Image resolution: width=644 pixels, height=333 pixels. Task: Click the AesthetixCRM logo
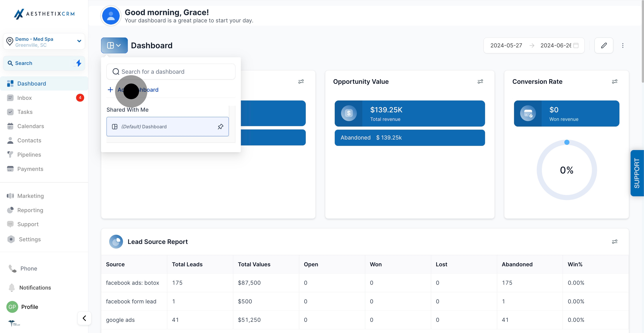44,14
